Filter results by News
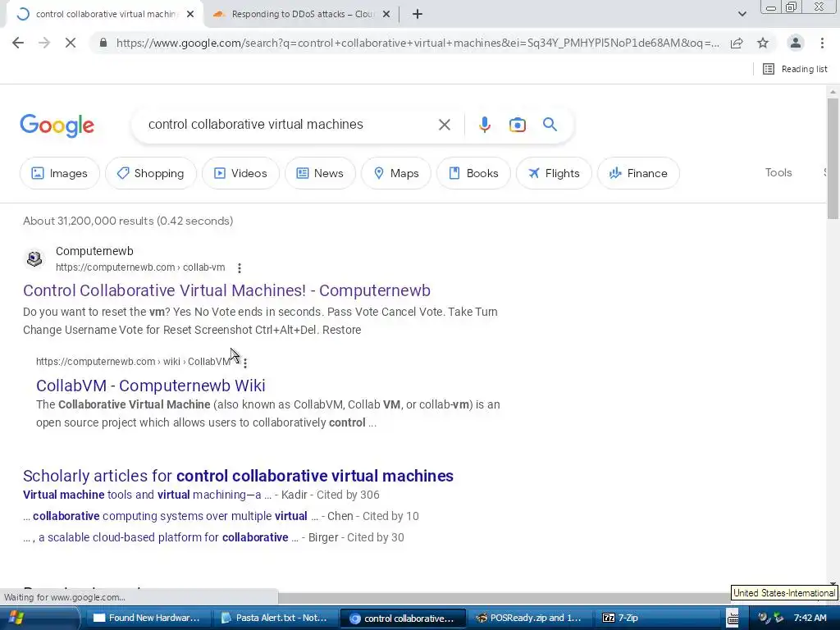This screenshot has width=840, height=630. tap(320, 173)
